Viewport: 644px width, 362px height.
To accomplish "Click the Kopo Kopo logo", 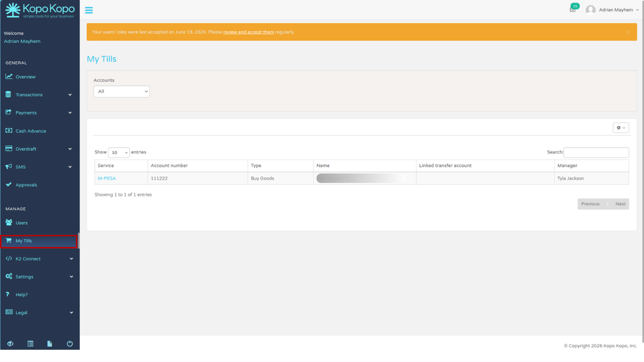I will pos(40,10).
